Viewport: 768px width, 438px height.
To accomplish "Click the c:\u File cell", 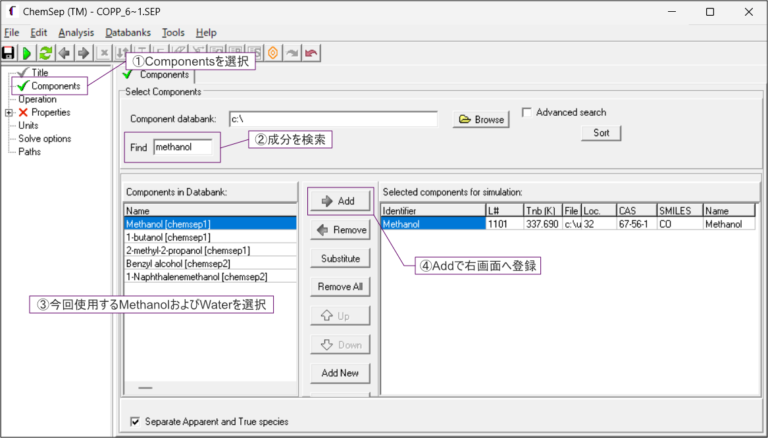I will (572, 224).
